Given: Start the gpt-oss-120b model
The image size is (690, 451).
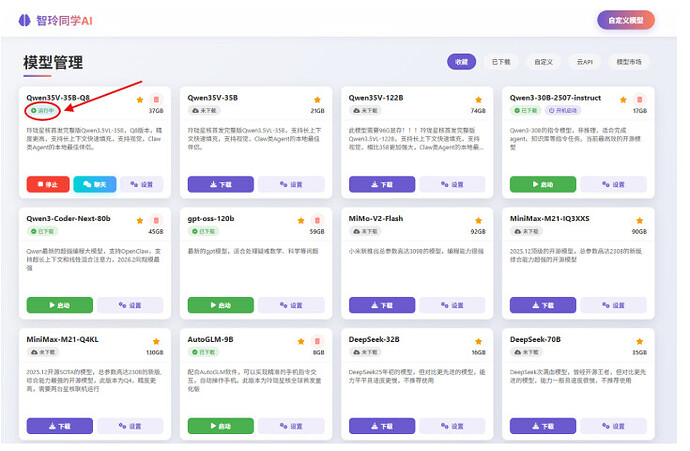Looking at the screenshot, I should click(x=221, y=305).
